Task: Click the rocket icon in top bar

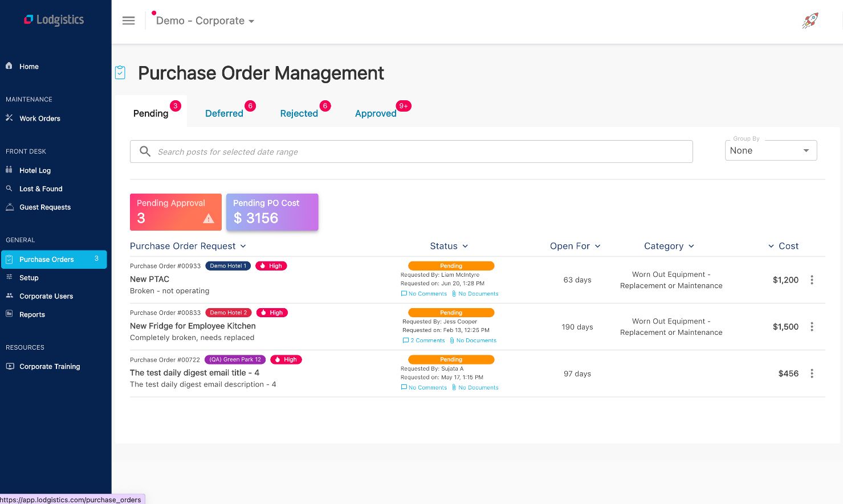Action: point(810,21)
